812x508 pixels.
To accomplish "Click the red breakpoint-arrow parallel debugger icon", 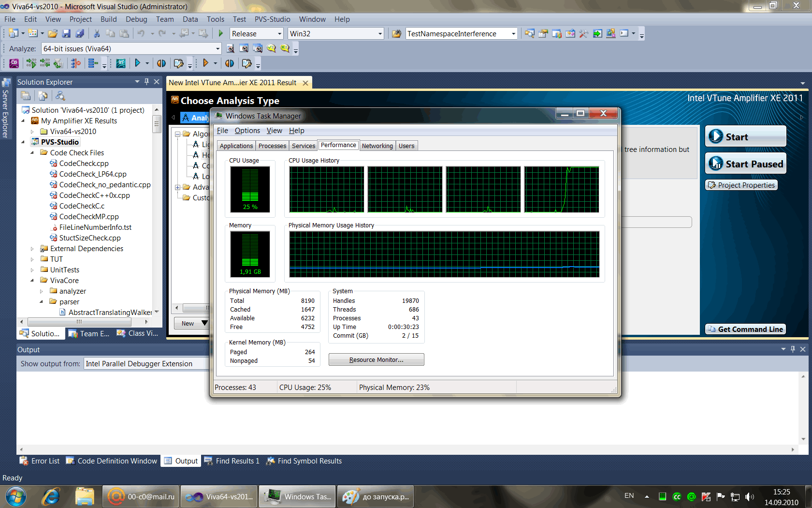I will (x=75, y=63).
